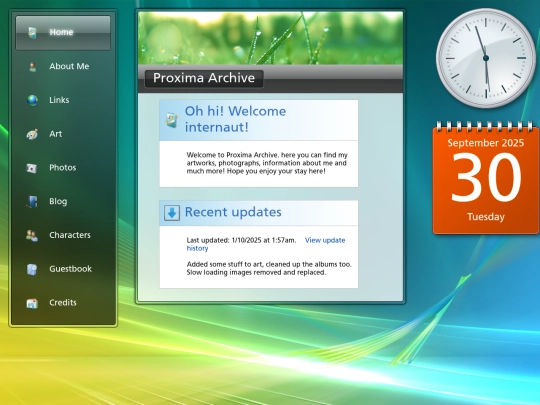The width and height of the screenshot is (540, 405).
Task: Open the Photos section
Action: pyautogui.click(x=63, y=167)
